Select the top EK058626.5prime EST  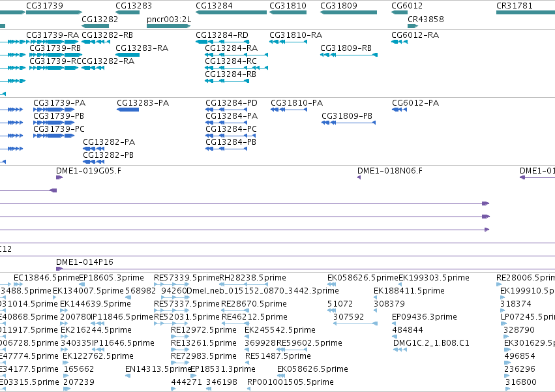click(332, 284)
